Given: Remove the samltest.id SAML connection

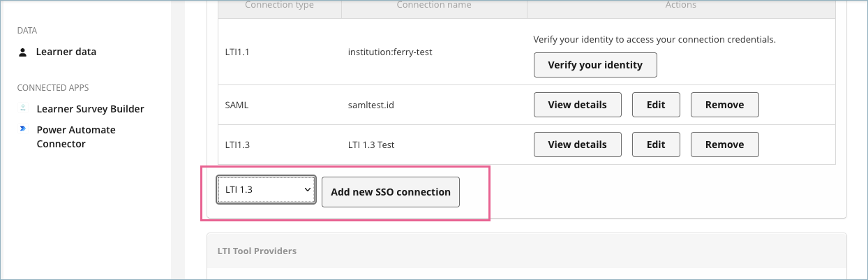Looking at the screenshot, I should coord(724,105).
